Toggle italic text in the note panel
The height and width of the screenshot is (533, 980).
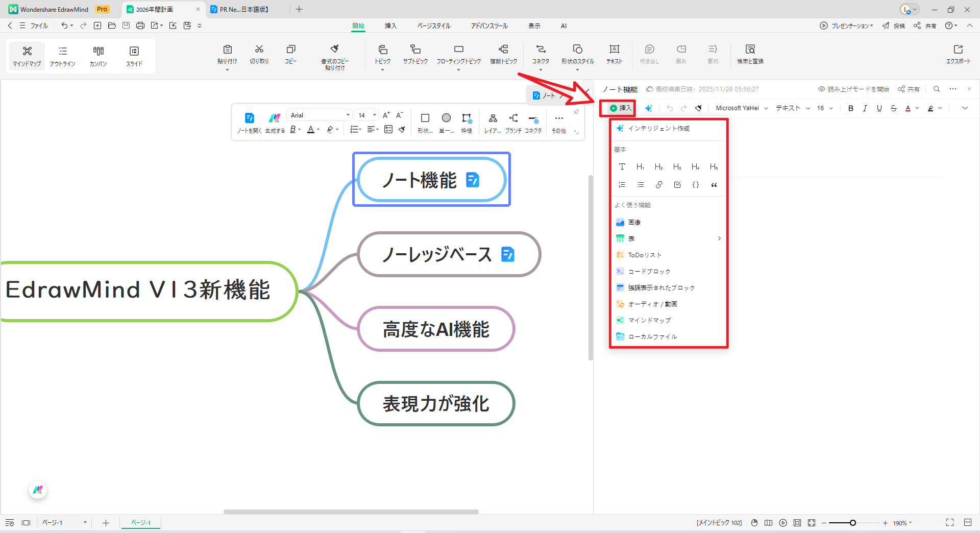coord(865,108)
